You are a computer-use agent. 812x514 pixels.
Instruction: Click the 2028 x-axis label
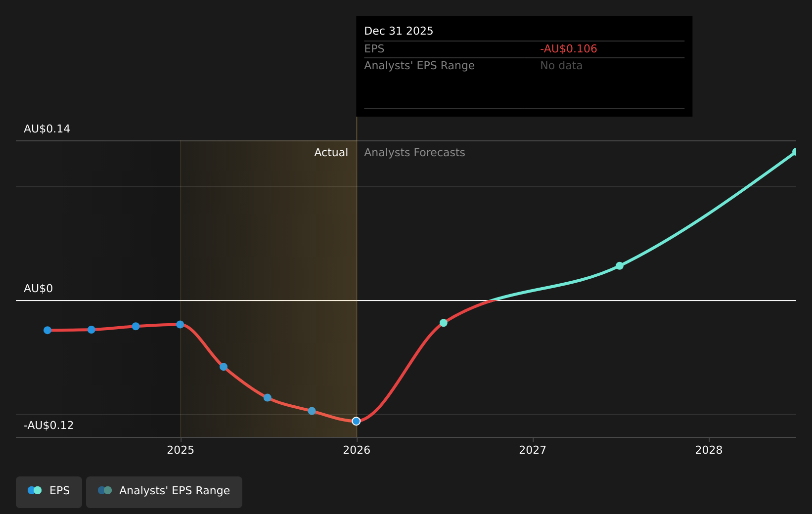pyautogui.click(x=709, y=450)
